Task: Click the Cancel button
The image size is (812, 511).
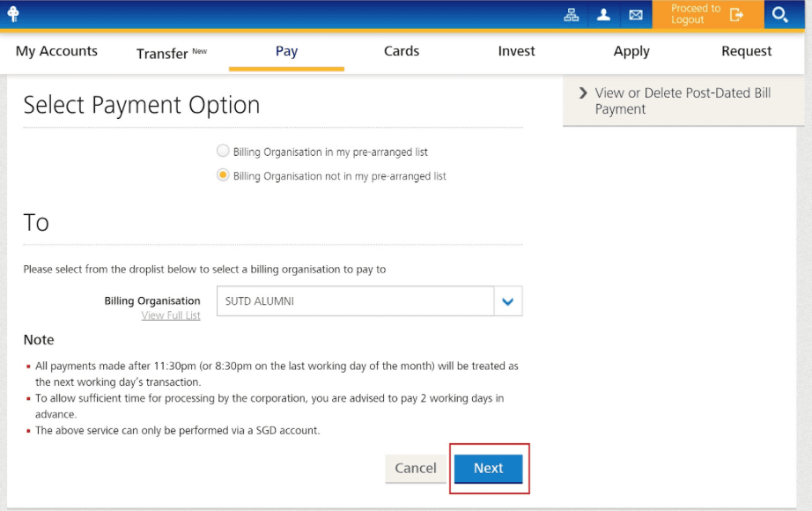Action: click(x=416, y=469)
